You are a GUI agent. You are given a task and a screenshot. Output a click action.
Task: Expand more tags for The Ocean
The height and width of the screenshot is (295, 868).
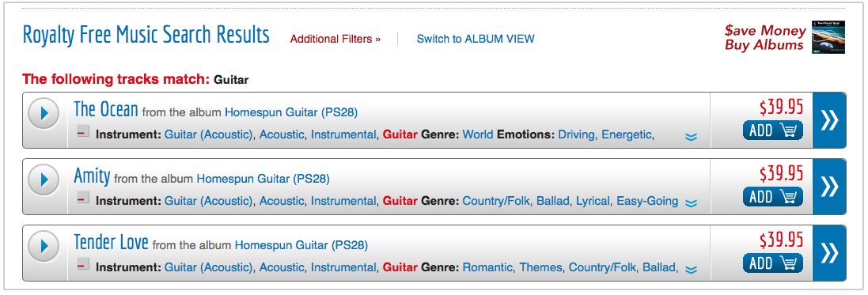691,138
